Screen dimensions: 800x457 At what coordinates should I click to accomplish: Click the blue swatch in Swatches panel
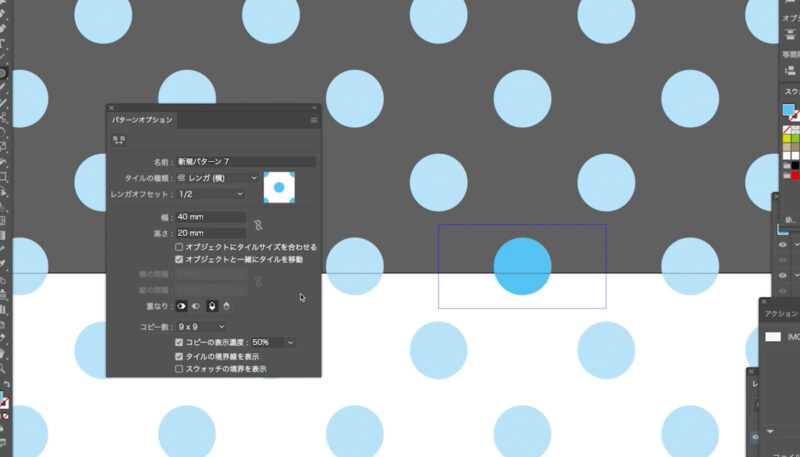point(788,110)
